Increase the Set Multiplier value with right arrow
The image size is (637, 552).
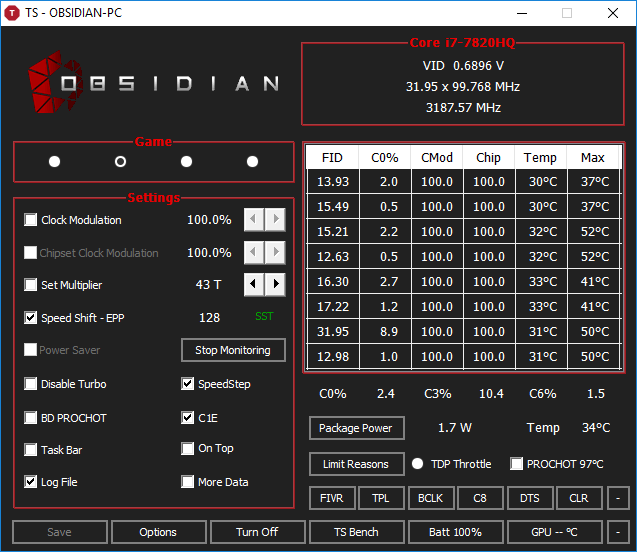pyautogui.click(x=275, y=285)
